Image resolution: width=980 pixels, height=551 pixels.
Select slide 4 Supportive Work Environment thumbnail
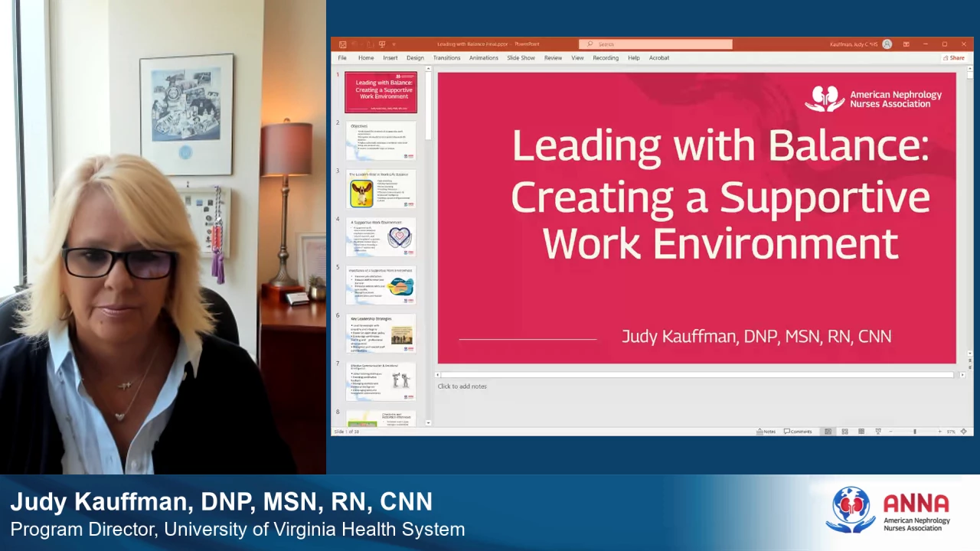click(x=381, y=237)
